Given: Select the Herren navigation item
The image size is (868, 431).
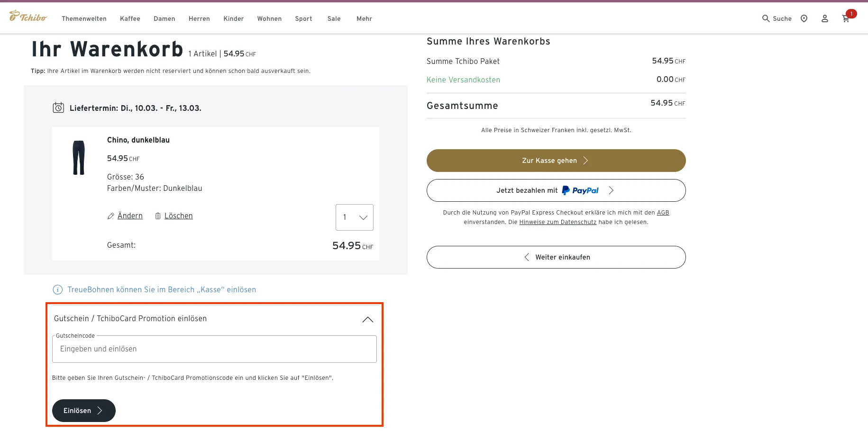Looking at the screenshot, I should pyautogui.click(x=199, y=18).
